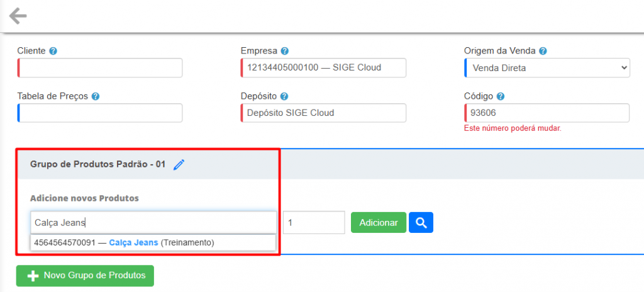This screenshot has height=292, width=644.
Task: Click the product search box with Calça Jeans
Action: (153, 222)
